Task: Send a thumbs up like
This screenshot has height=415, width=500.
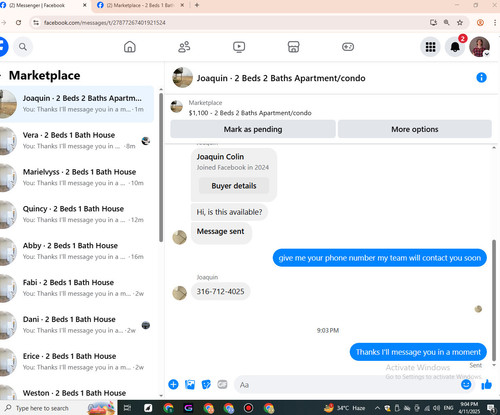Action: click(487, 384)
